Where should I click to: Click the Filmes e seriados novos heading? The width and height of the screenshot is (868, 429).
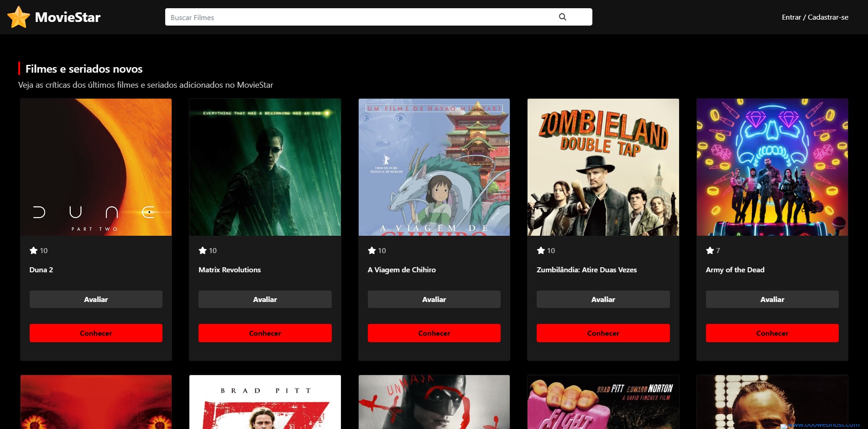[x=84, y=69]
